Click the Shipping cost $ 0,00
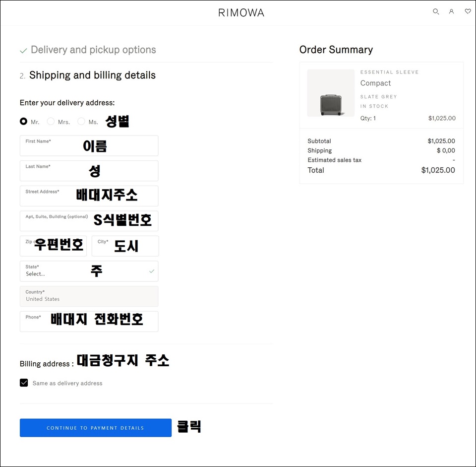The image size is (476, 467). coord(446,150)
